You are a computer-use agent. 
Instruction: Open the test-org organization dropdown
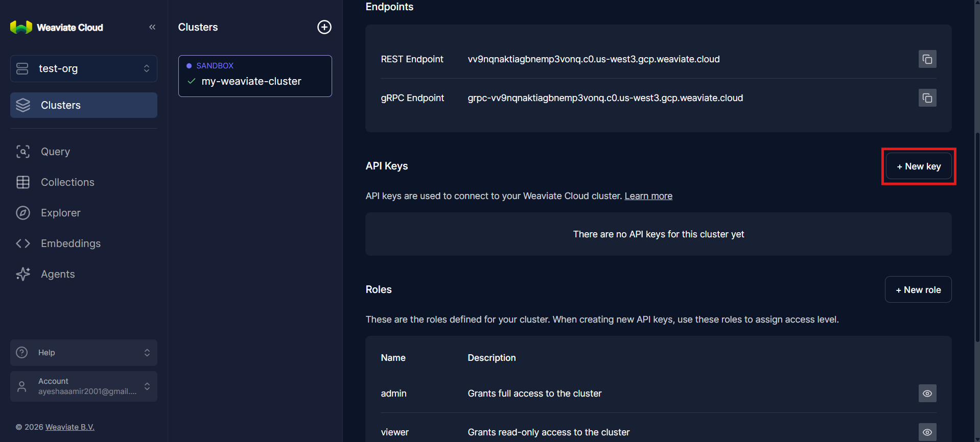(84, 68)
